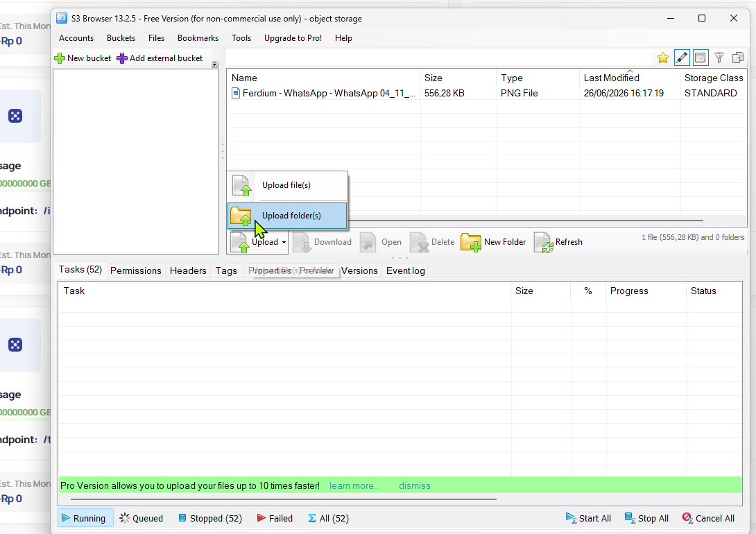Click the Refresh button
Screen dimensions: 756x534
(x=558, y=242)
